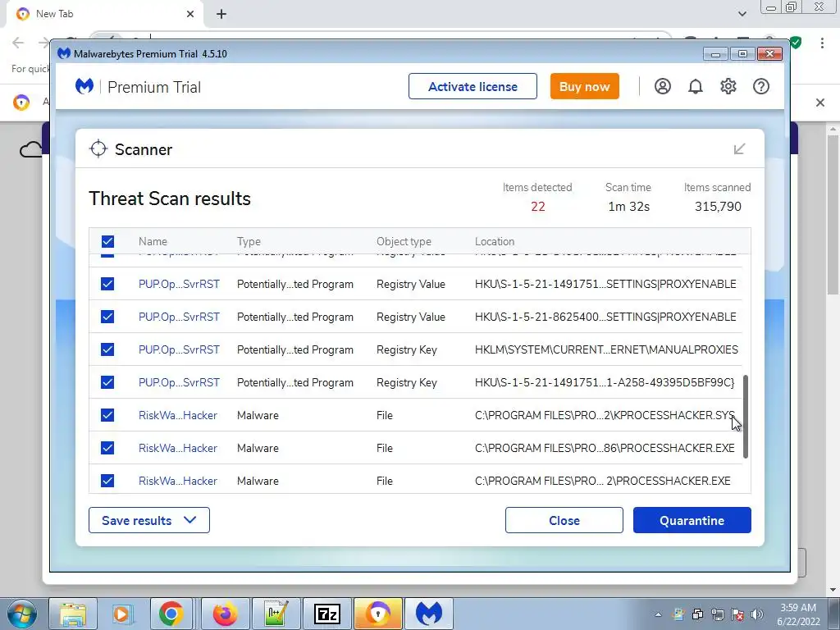Click the threat list scrollbar thumb
This screenshot has height=630, width=840.
point(745,417)
